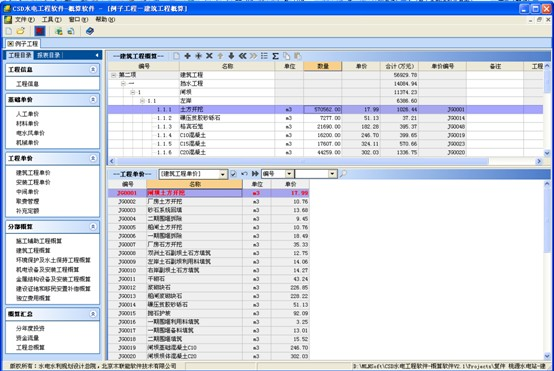Click the undo arrow icon in 工程单价 toolbar

click(x=244, y=174)
